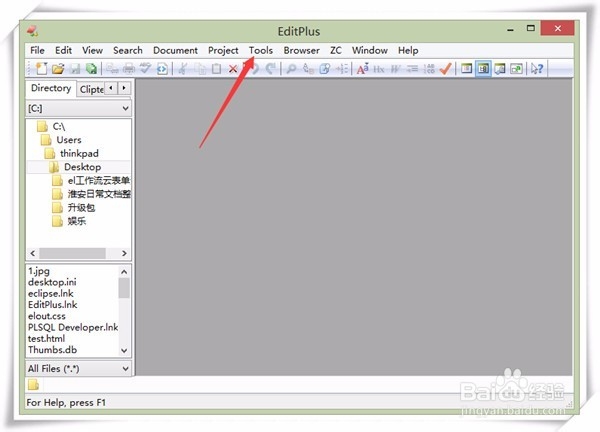Click the tab scroll right arrow
Screen dimensions: 600x432
[x=124, y=88]
